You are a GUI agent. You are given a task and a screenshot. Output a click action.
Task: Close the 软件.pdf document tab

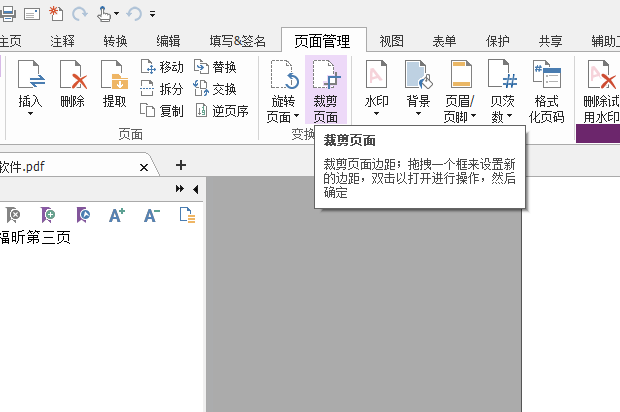coord(144,166)
